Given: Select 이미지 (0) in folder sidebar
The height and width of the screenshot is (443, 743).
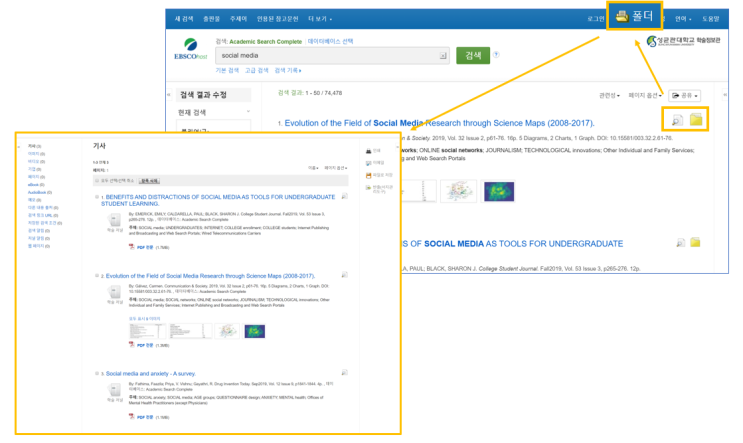Looking at the screenshot, I should click(36, 154).
